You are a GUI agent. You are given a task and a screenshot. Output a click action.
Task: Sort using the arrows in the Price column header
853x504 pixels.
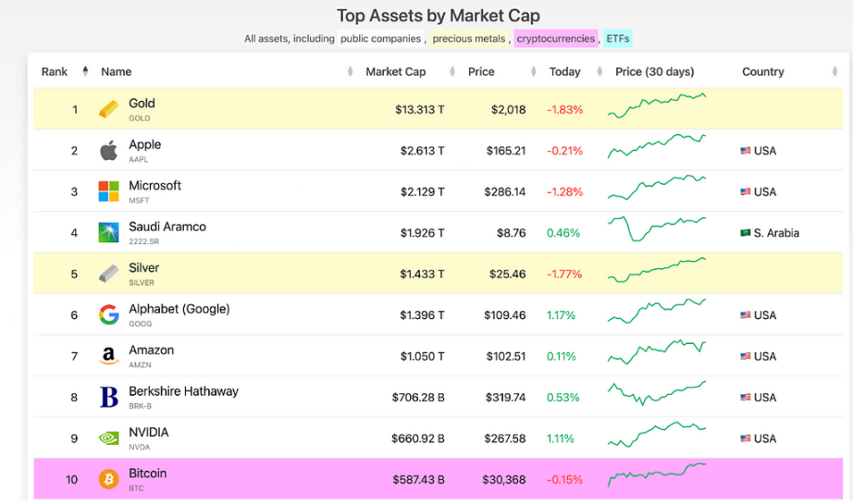(x=533, y=71)
